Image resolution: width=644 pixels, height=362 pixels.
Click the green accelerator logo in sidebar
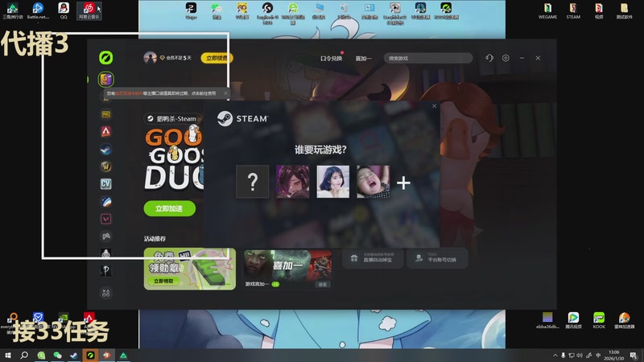[x=106, y=57]
